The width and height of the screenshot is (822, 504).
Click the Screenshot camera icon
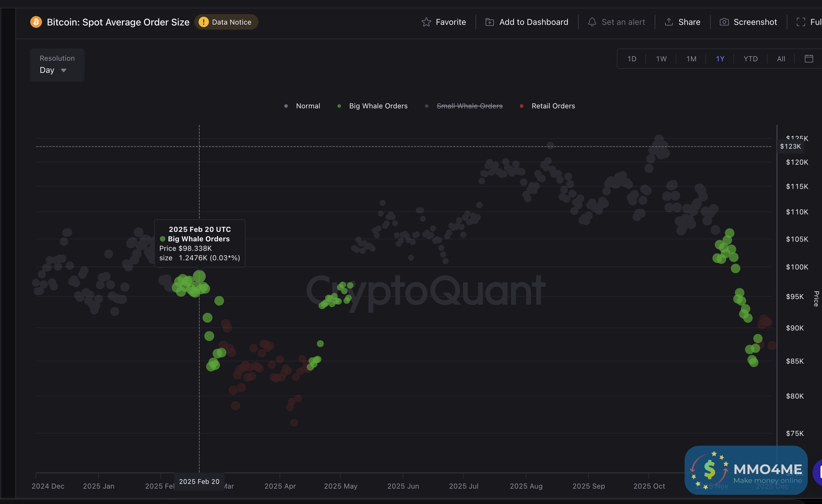(x=724, y=22)
